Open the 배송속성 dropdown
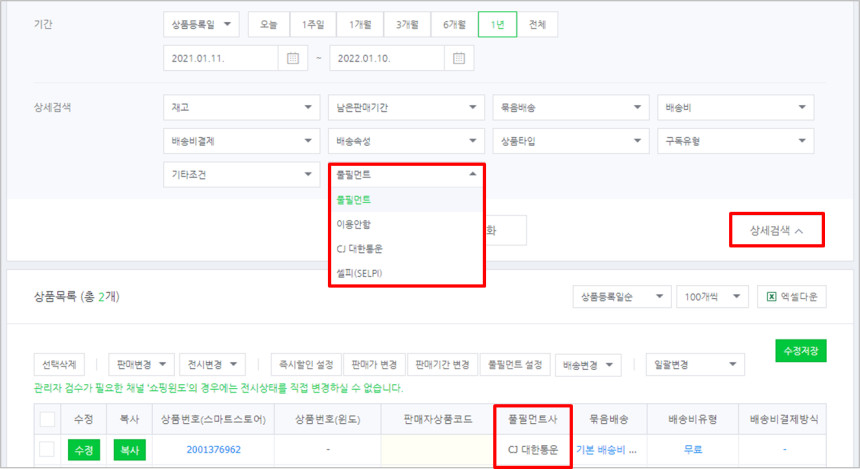Viewport: 860px width, 469px height. [406, 141]
